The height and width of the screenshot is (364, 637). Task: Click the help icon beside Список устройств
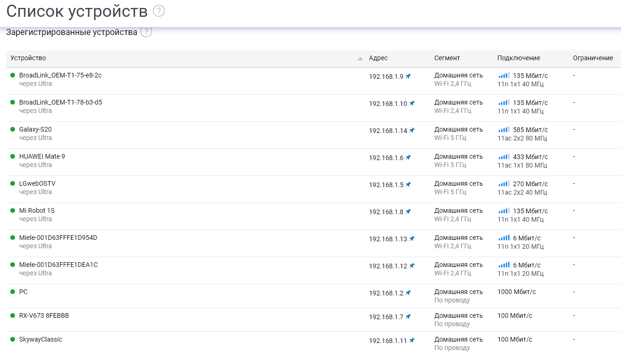(159, 11)
